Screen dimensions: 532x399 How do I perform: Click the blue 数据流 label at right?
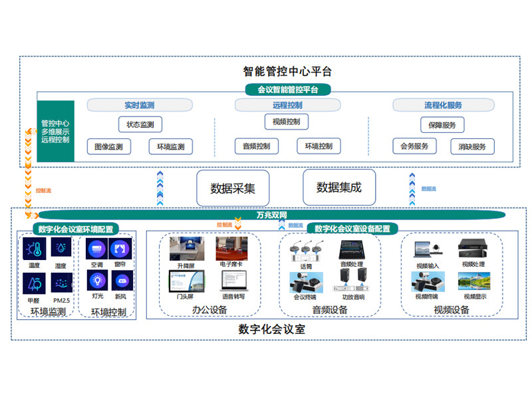(x=429, y=189)
